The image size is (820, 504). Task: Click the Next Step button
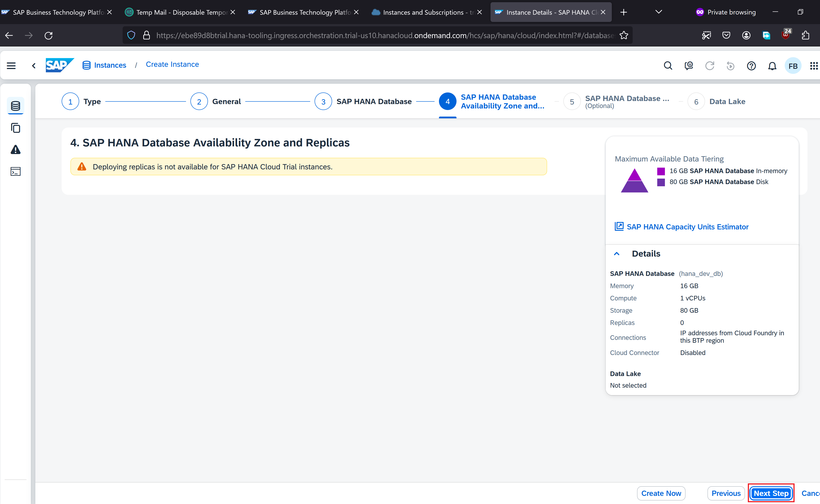771,493
